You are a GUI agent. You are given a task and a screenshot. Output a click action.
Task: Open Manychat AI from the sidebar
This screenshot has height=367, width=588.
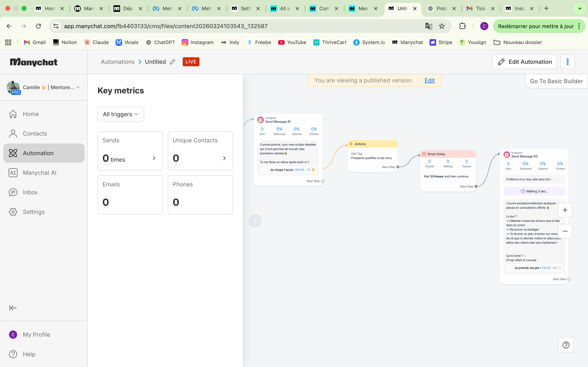pos(39,172)
